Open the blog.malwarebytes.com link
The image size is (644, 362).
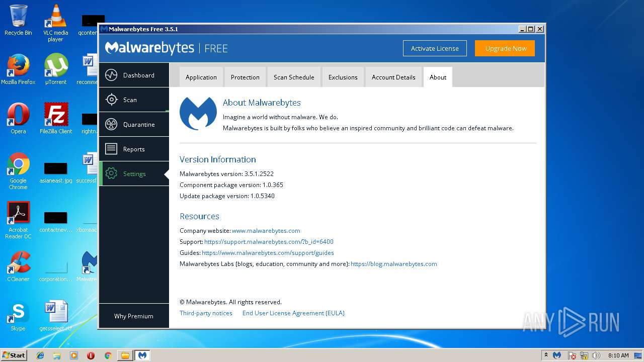pyautogui.click(x=394, y=264)
